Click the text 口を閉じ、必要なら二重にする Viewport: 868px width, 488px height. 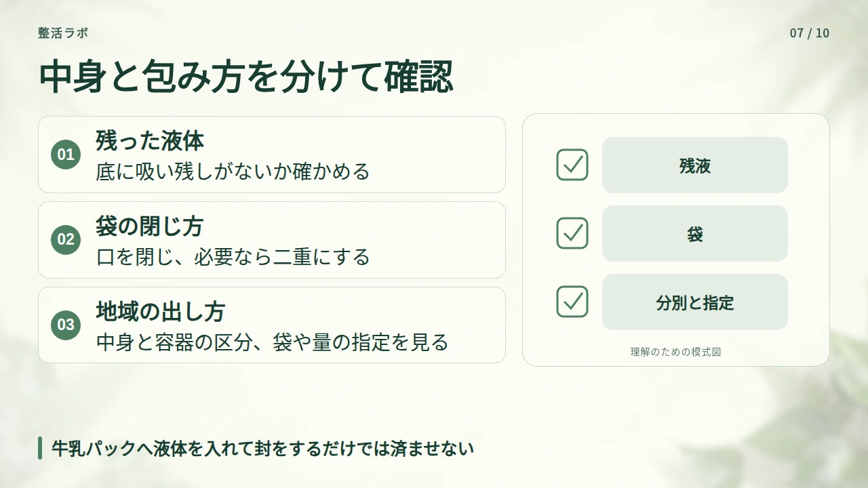[233, 256]
